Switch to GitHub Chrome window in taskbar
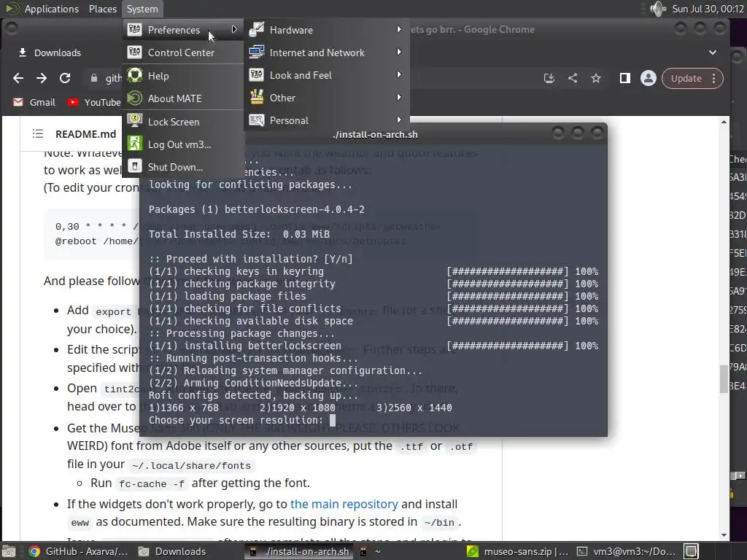The height and width of the screenshot is (560, 747). pos(78,551)
